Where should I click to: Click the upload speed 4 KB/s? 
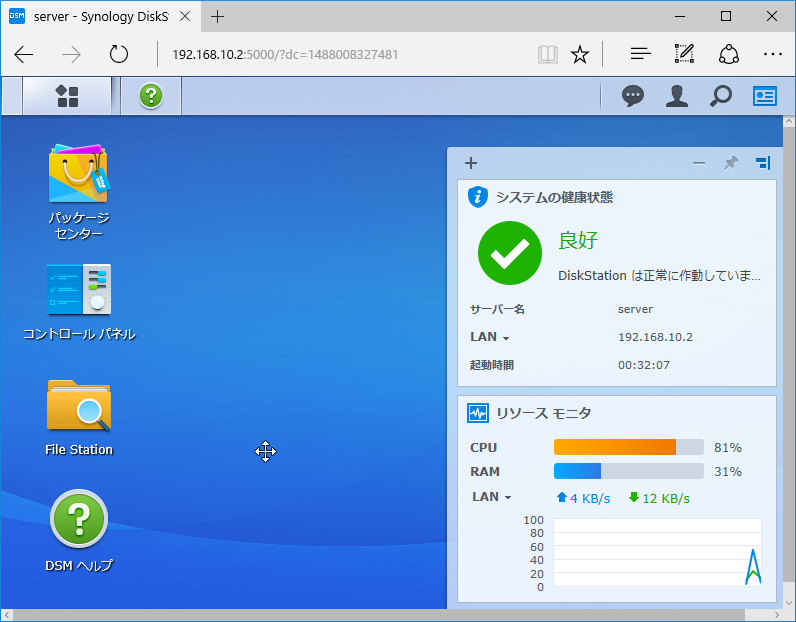click(583, 498)
